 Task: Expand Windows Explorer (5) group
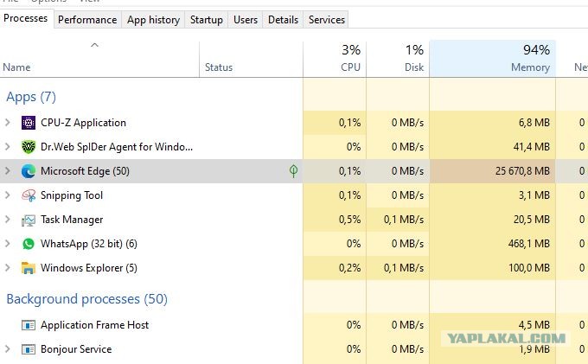pos(8,268)
